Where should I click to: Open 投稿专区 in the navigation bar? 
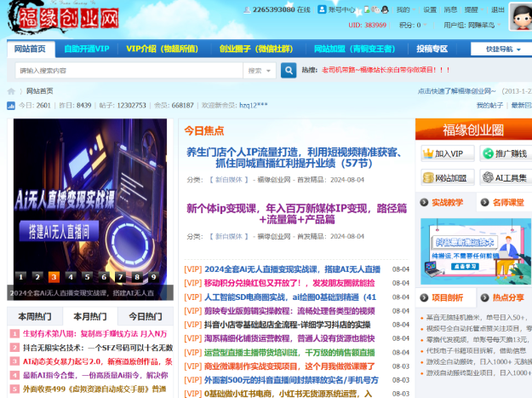pos(432,49)
